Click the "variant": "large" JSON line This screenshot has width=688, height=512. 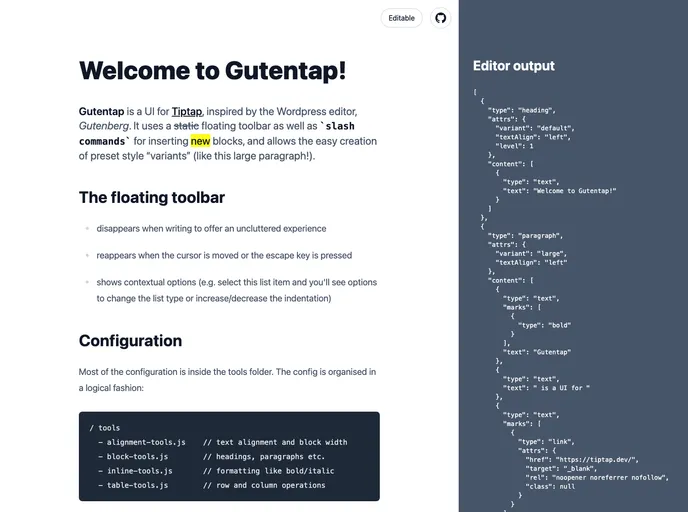point(531,254)
